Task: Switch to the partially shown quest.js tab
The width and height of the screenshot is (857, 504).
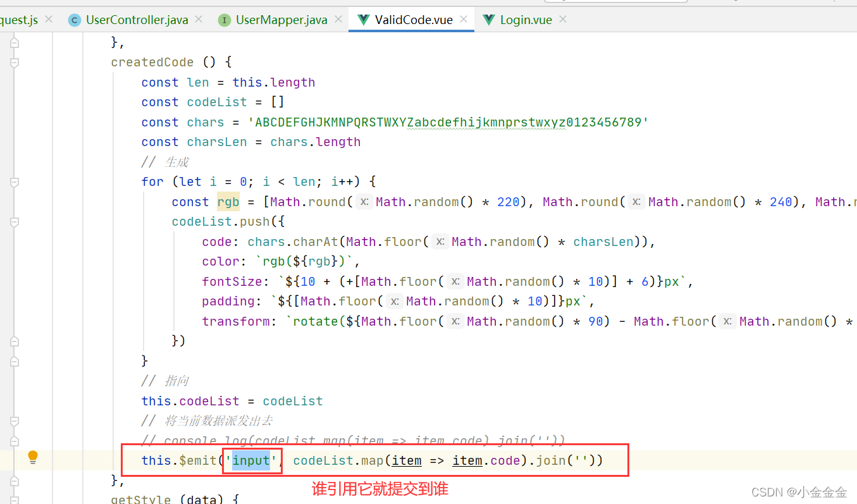Action: 19,20
